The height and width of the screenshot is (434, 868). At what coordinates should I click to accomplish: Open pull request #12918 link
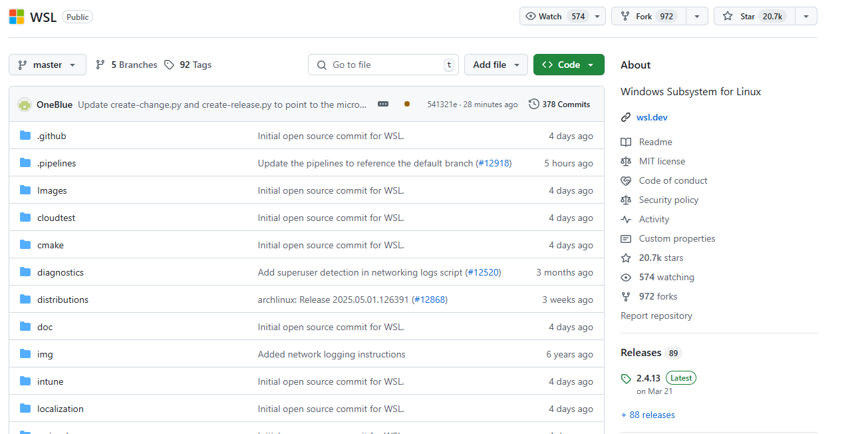pyautogui.click(x=494, y=163)
